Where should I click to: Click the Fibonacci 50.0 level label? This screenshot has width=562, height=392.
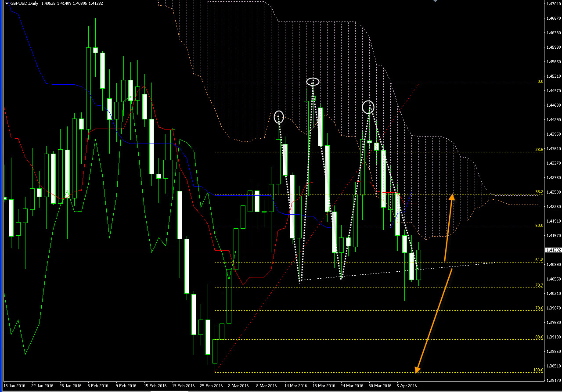(540, 225)
